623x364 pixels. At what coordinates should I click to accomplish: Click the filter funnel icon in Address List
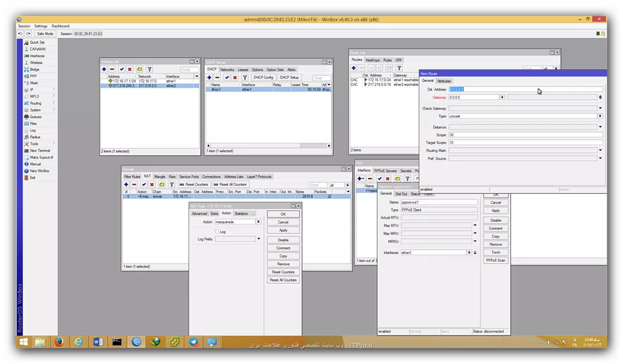pyautogui.click(x=150, y=69)
